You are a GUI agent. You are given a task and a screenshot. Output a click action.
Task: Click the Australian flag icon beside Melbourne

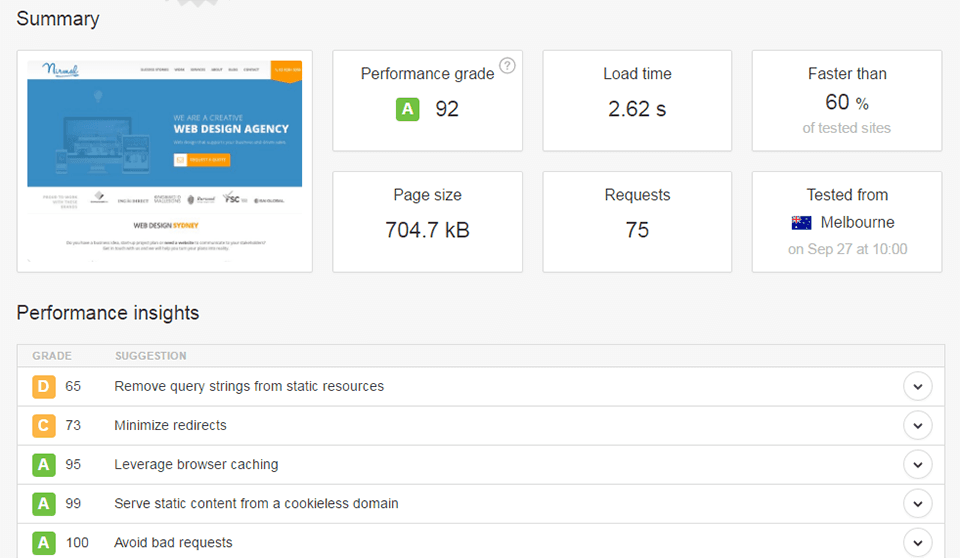(x=801, y=223)
